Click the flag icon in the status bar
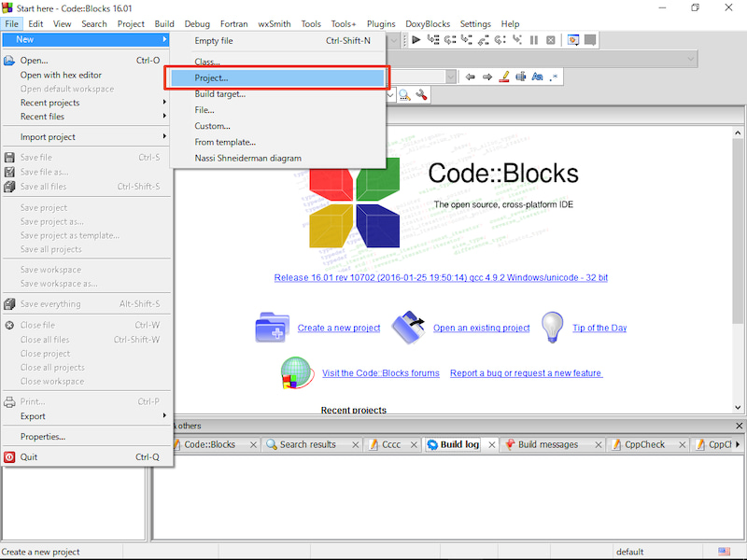The image size is (747, 560). [724, 552]
